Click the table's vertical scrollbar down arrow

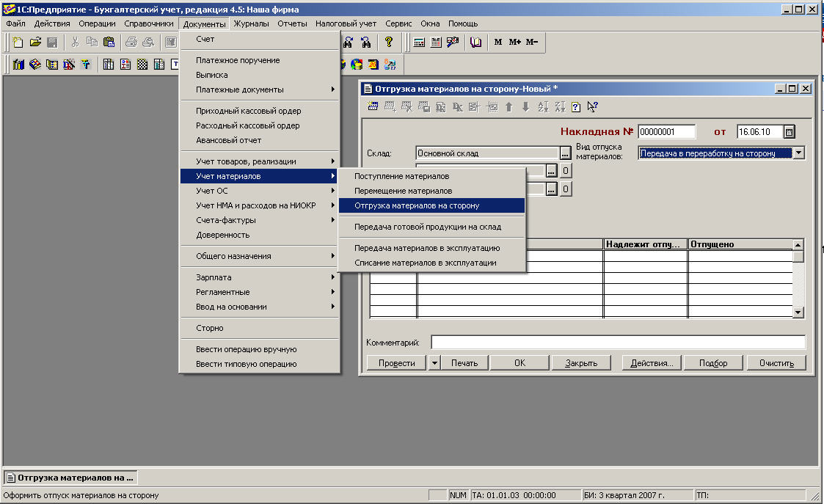click(x=798, y=313)
